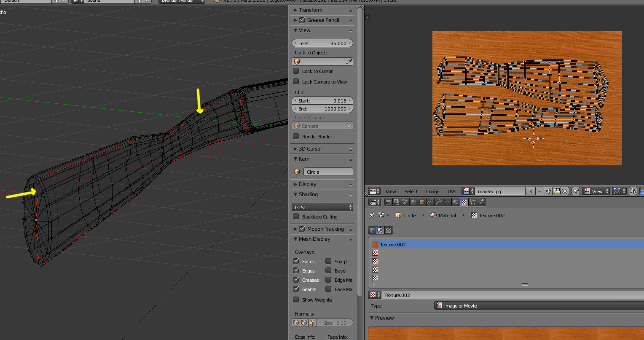
Task: Enable the Backface Culling checkbox
Action: [x=296, y=217]
